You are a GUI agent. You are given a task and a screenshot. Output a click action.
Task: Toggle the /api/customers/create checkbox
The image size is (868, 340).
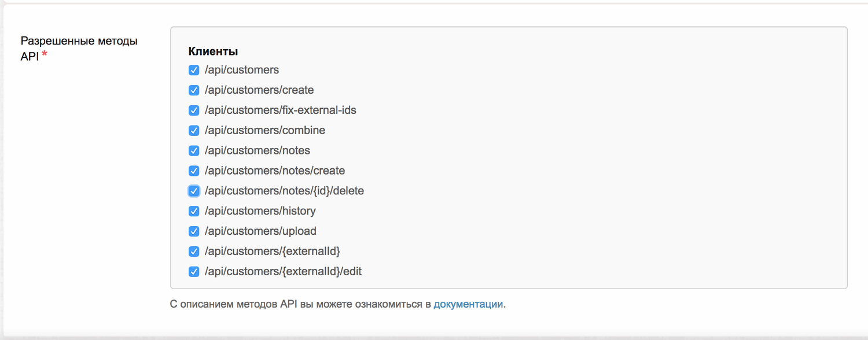tap(194, 91)
